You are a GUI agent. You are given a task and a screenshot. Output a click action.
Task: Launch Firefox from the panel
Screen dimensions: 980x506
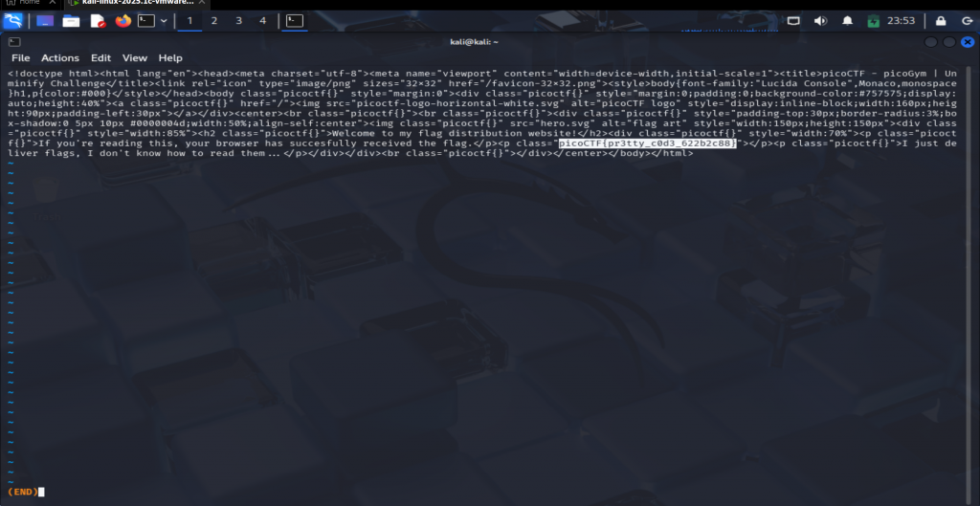pos(123,21)
